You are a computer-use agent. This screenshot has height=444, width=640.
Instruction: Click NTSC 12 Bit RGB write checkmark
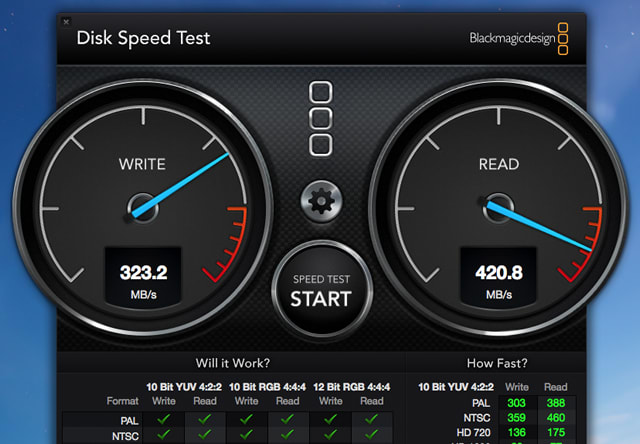[330, 434]
